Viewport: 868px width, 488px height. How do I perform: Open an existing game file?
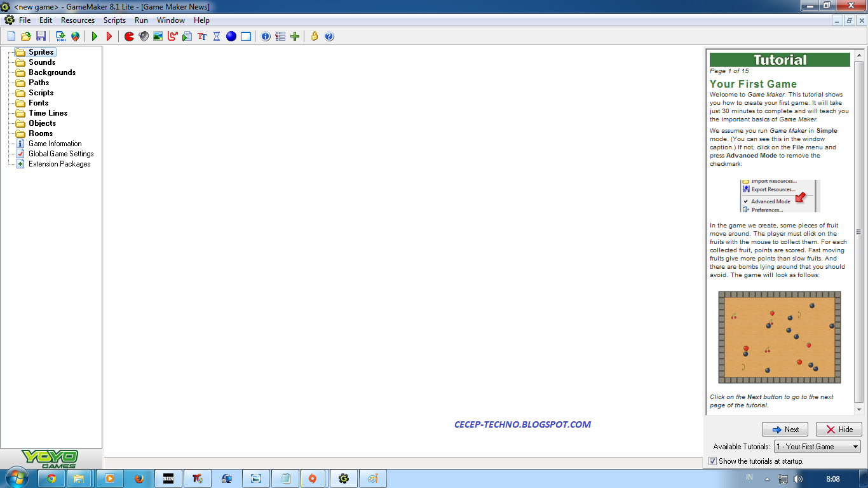click(x=26, y=36)
